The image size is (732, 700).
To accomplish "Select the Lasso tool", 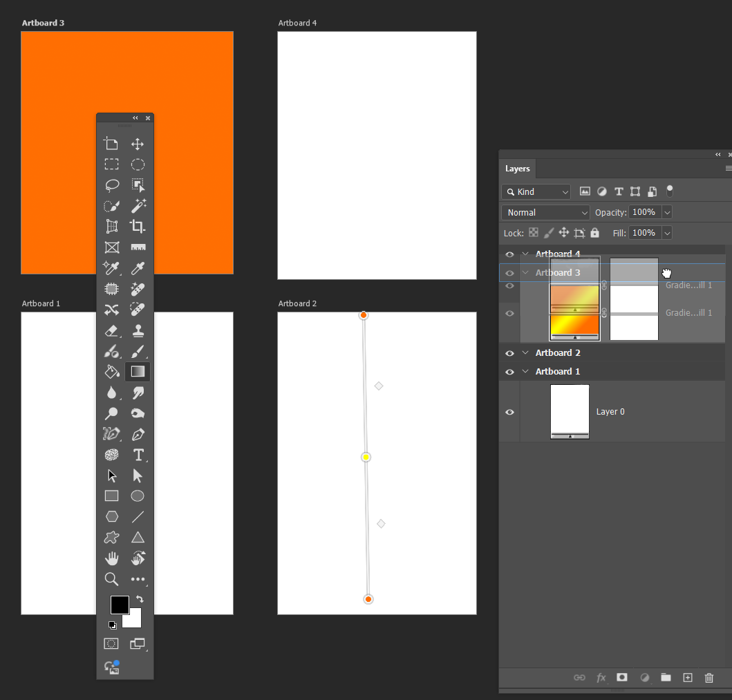I will click(x=111, y=185).
